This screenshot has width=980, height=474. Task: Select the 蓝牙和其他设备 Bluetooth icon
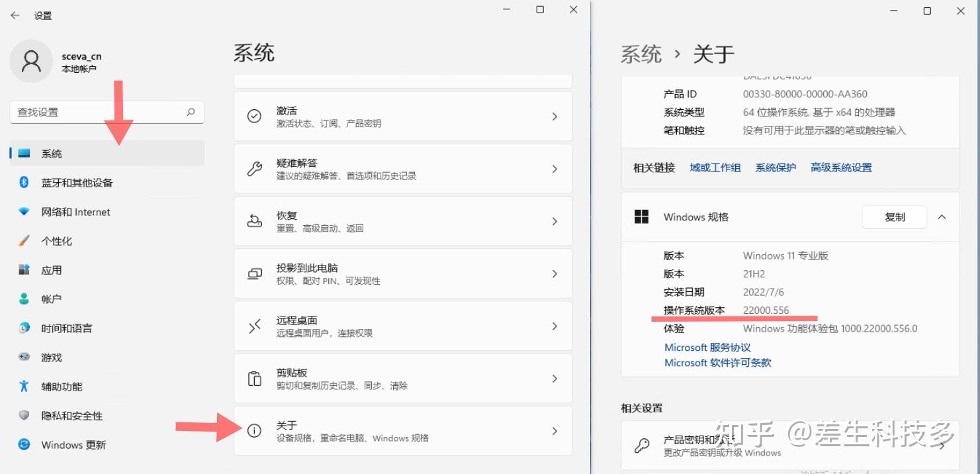[x=24, y=182]
